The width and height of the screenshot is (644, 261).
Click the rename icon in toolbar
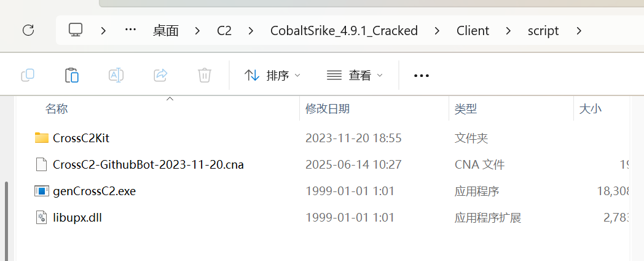(x=116, y=75)
